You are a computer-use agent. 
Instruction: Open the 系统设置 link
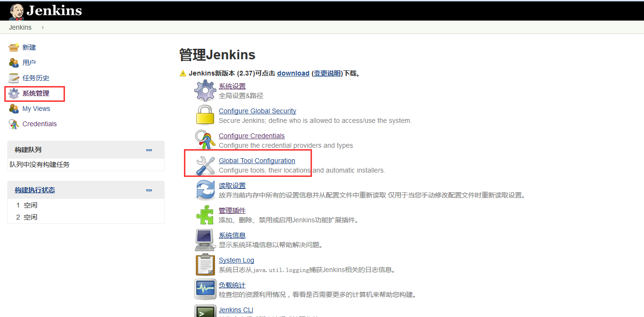click(232, 86)
